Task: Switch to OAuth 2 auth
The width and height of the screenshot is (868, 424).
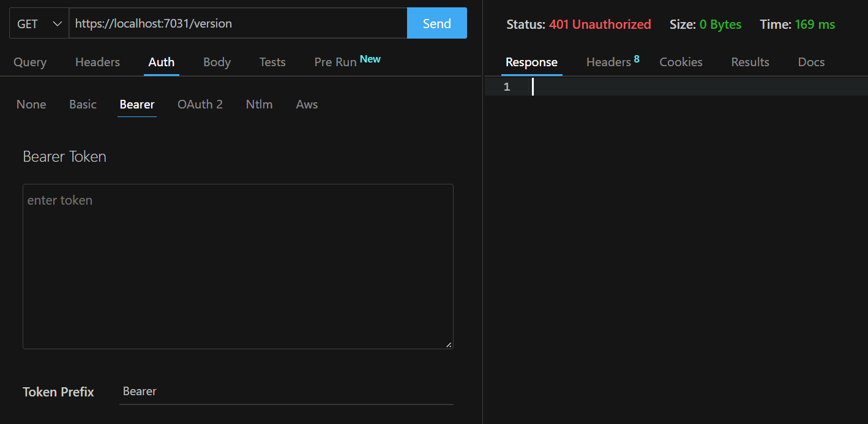Action: coord(200,104)
